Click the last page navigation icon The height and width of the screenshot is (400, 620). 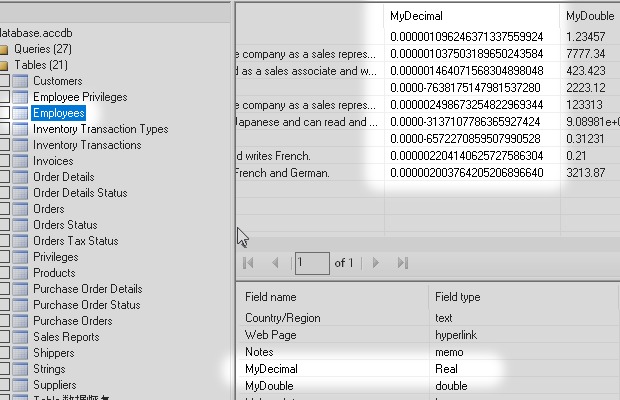coord(402,263)
